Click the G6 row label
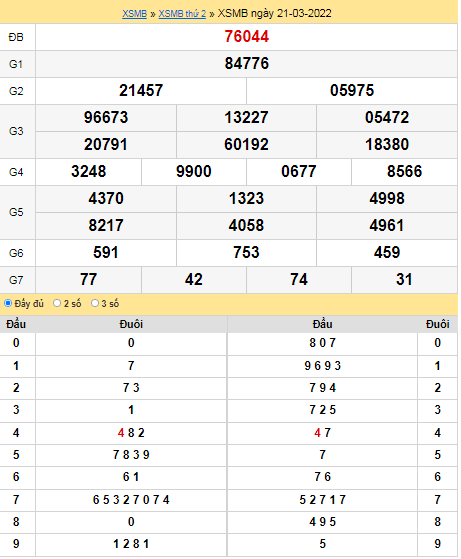The image size is (461, 559). point(16,253)
